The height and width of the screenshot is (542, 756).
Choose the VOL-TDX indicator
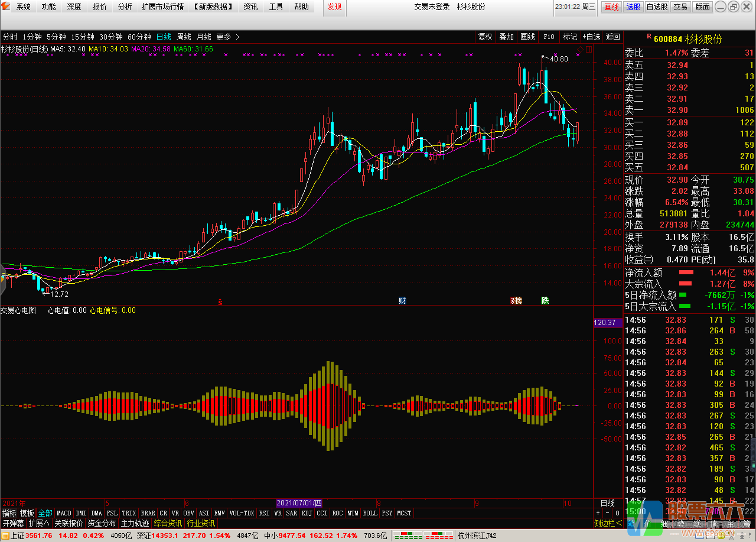(x=242, y=513)
